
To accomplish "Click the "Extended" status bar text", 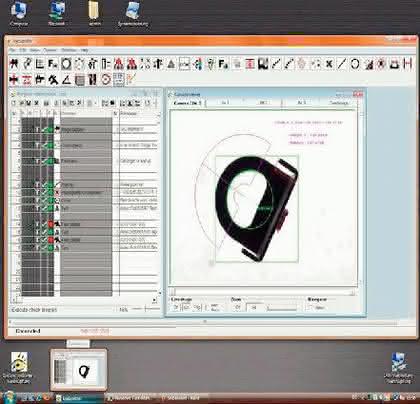I will point(28,331).
